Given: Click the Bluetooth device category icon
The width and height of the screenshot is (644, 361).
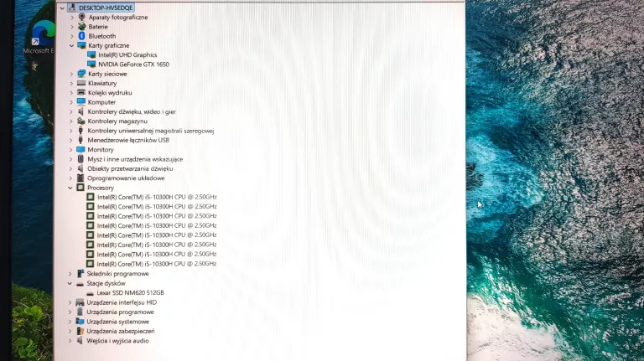Looking at the screenshot, I should click(x=81, y=36).
